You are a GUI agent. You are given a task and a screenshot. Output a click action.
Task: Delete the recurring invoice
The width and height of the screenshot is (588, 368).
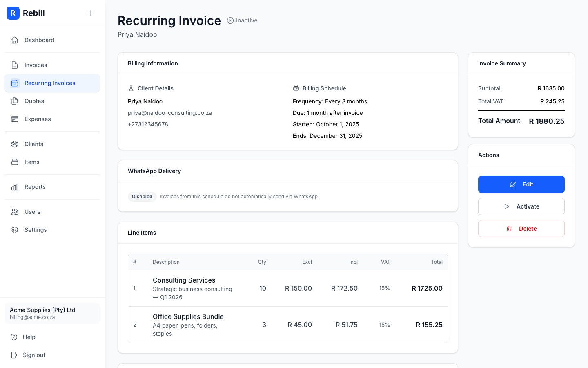point(521,229)
